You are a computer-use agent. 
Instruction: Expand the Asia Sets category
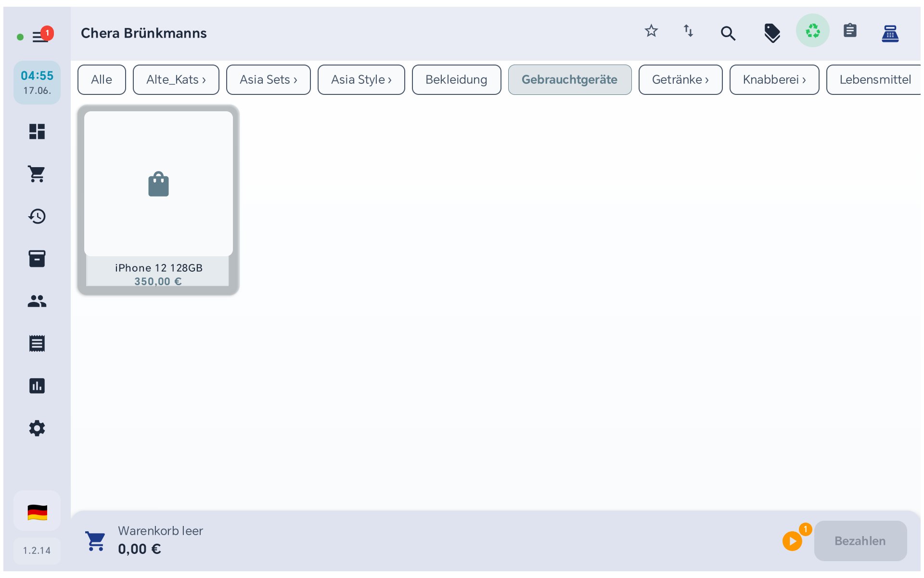coord(269,79)
